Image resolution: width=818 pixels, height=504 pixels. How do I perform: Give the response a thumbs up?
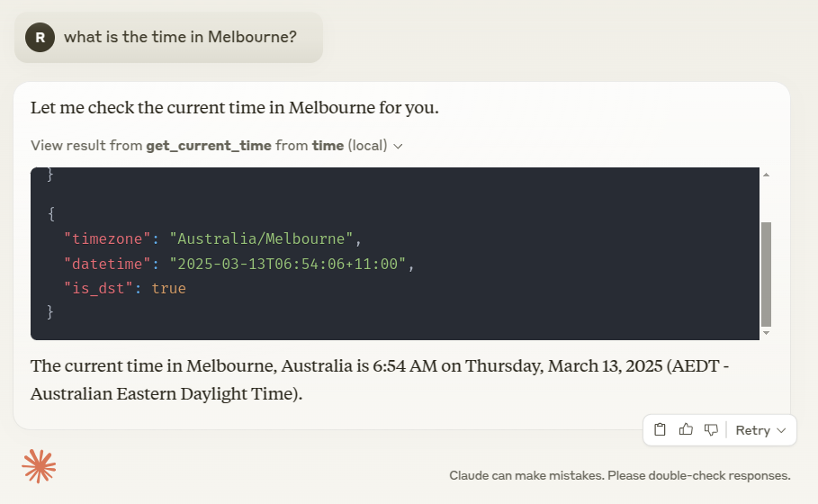click(x=686, y=429)
